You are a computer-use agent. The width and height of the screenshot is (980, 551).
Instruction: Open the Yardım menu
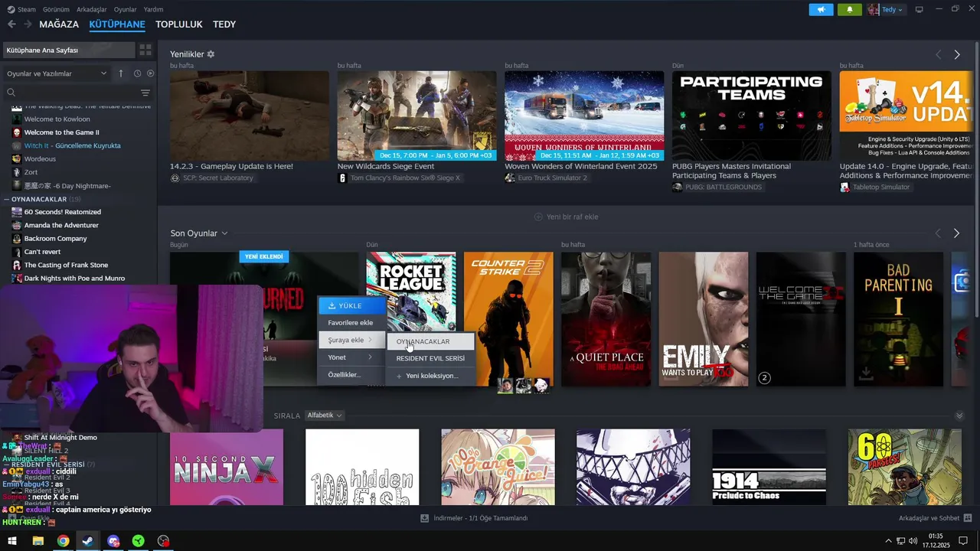click(153, 9)
